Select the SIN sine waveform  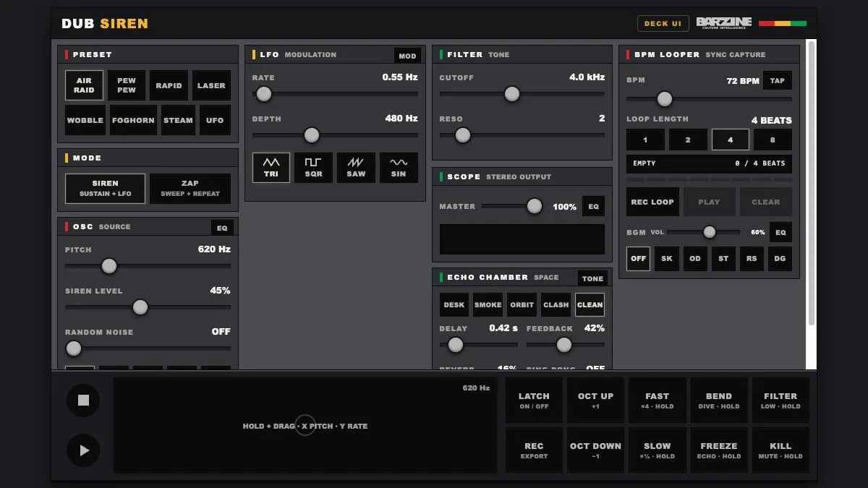point(399,168)
